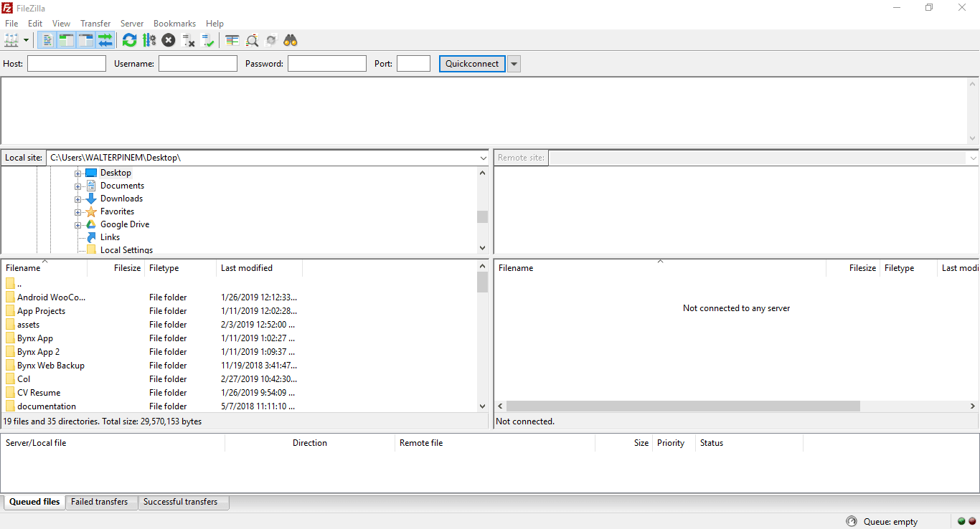Image resolution: width=980 pixels, height=529 pixels.
Task: Click the folder icon beside CV Resume
Action: tap(10, 393)
